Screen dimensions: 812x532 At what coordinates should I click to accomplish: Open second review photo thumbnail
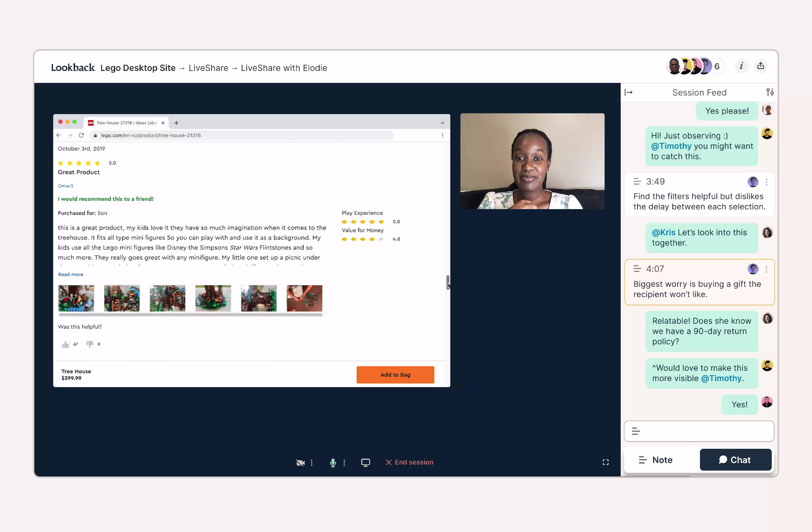click(122, 298)
